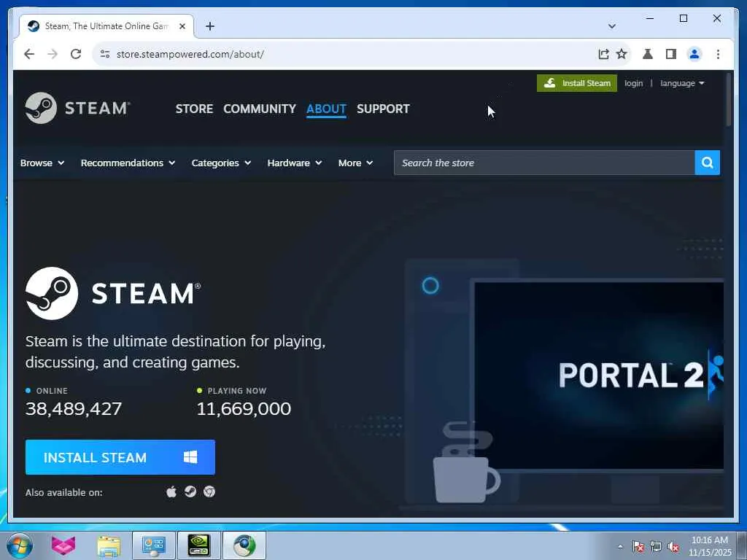Click the Chrome OS availability icon
The width and height of the screenshot is (747, 560).
209,491
